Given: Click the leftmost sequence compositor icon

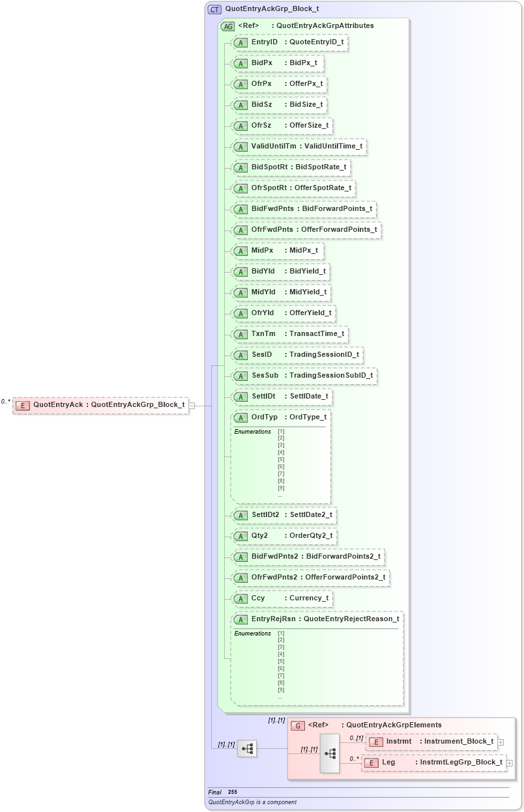Looking at the screenshot, I should (246, 749).
